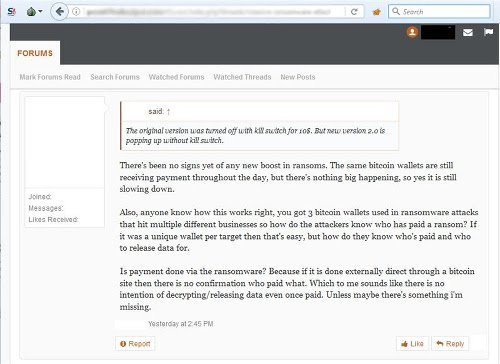Open Search Forums link
The width and height of the screenshot is (500, 364).
(115, 77)
